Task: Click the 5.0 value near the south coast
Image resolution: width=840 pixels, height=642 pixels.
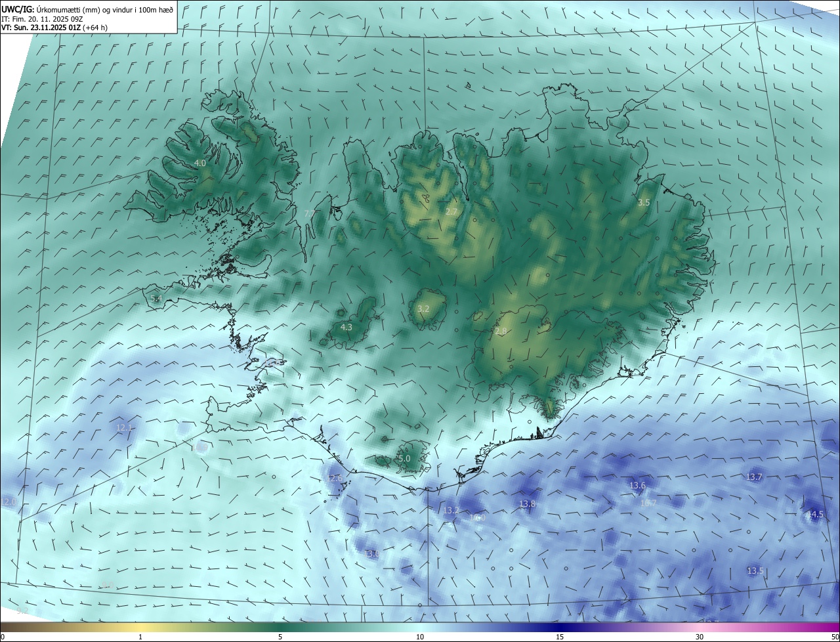Action: point(404,458)
